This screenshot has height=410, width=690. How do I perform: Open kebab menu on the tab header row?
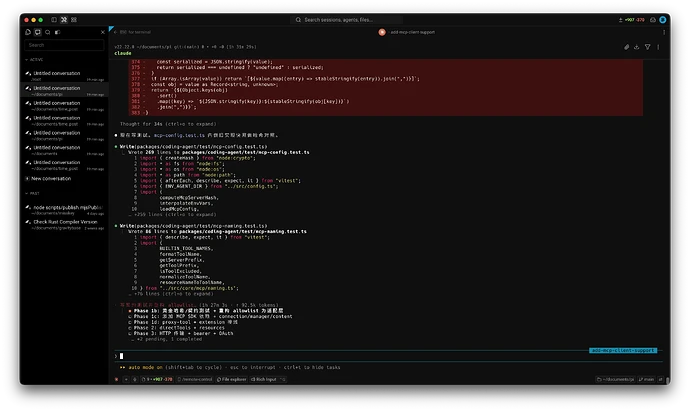(664, 32)
